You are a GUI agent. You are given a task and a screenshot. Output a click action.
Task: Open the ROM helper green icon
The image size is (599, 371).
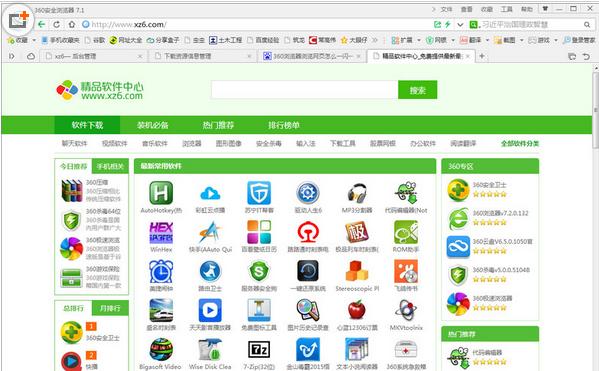(406, 232)
